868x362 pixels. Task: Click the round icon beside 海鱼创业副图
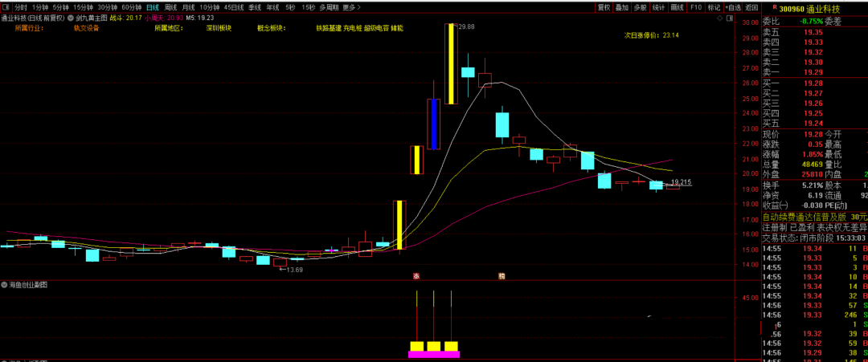point(5,285)
